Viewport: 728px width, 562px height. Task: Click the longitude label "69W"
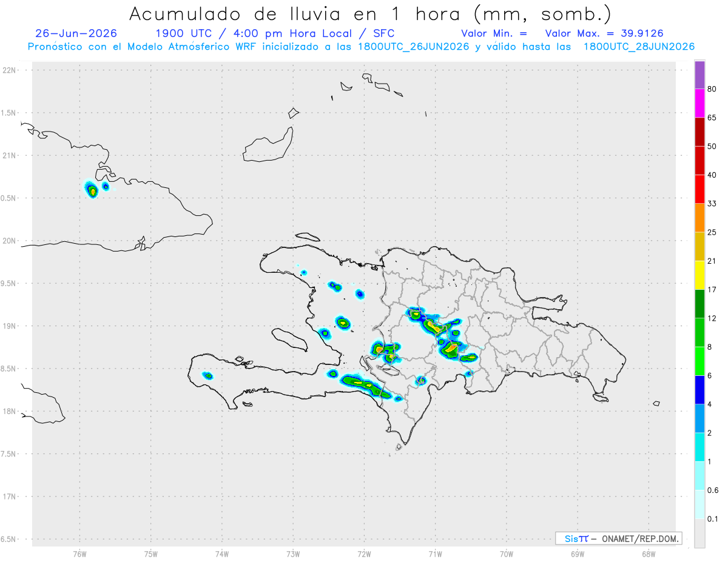(x=578, y=554)
